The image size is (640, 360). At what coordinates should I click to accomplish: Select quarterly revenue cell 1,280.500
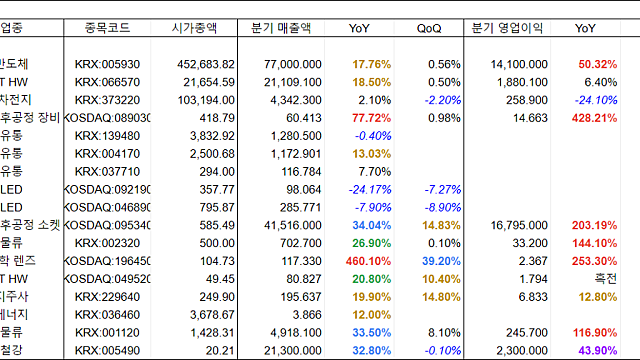pyautogui.click(x=296, y=136)
